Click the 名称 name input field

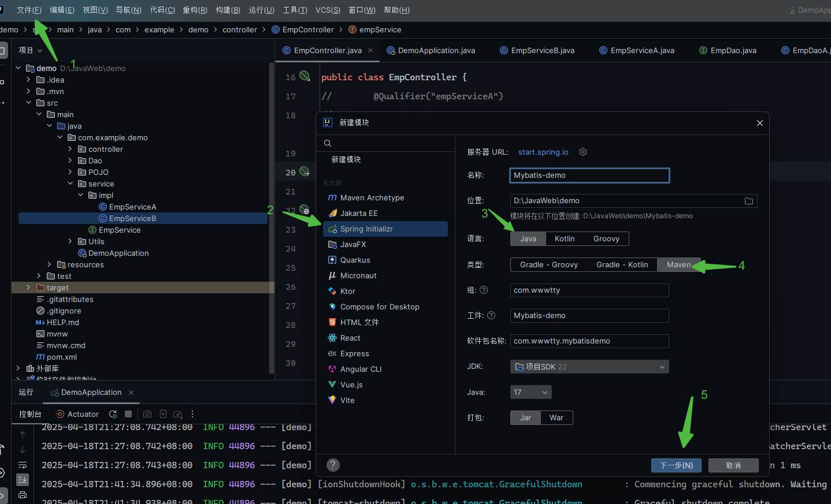tap(589, 175)
